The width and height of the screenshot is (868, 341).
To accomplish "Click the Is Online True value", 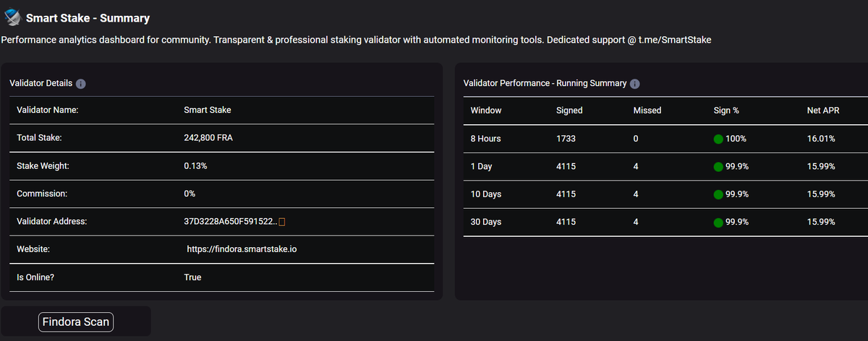I will point(192,277).
